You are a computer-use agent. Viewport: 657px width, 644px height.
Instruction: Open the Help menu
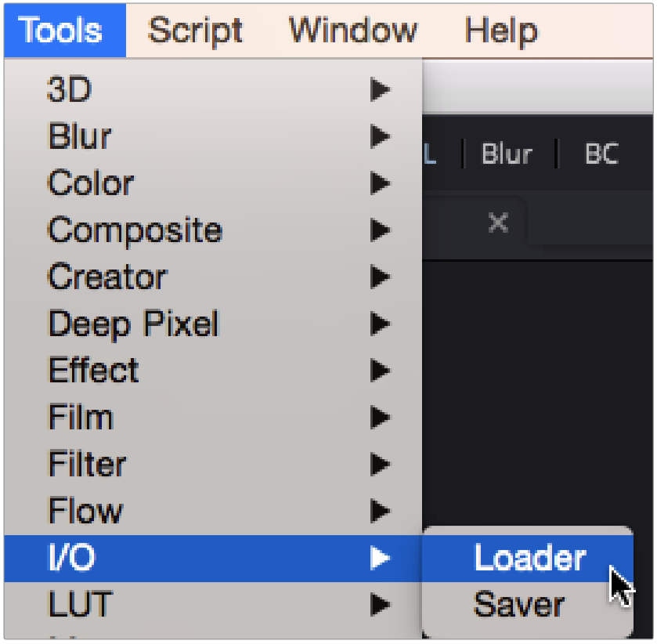pos(500,31)
